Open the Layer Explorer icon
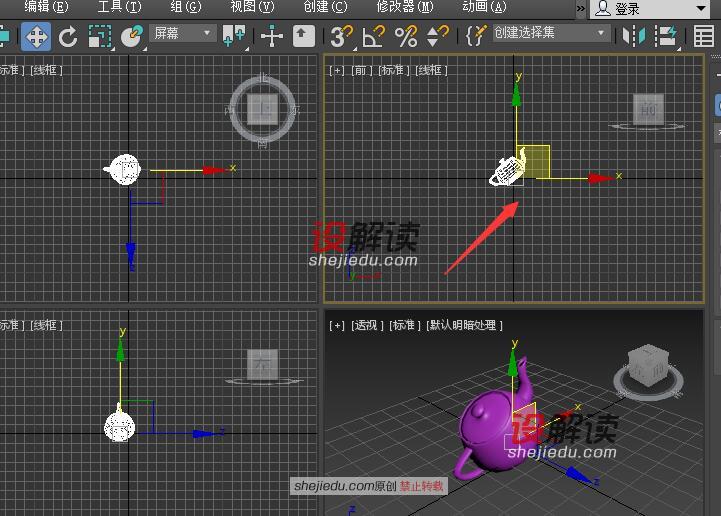Viewport: 721px width, 516px height. (x=704, y=36)
